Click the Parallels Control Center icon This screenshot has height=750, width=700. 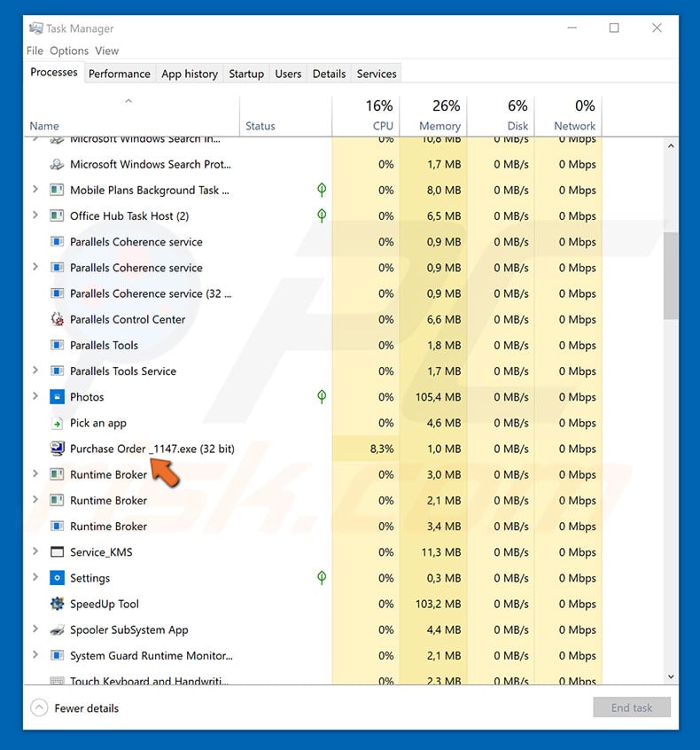[57, 319]
